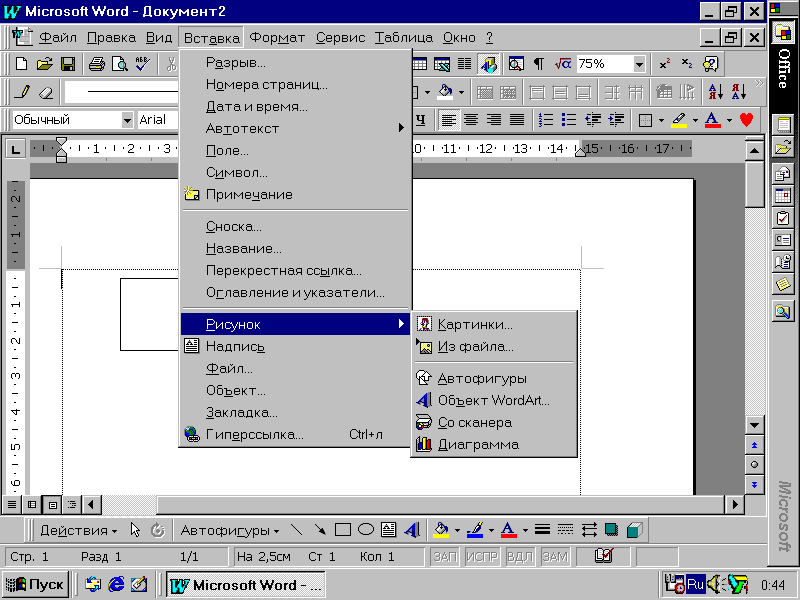Click the Dash Style icon
This screenshot has height=600, width=800.
pos(565,530)
